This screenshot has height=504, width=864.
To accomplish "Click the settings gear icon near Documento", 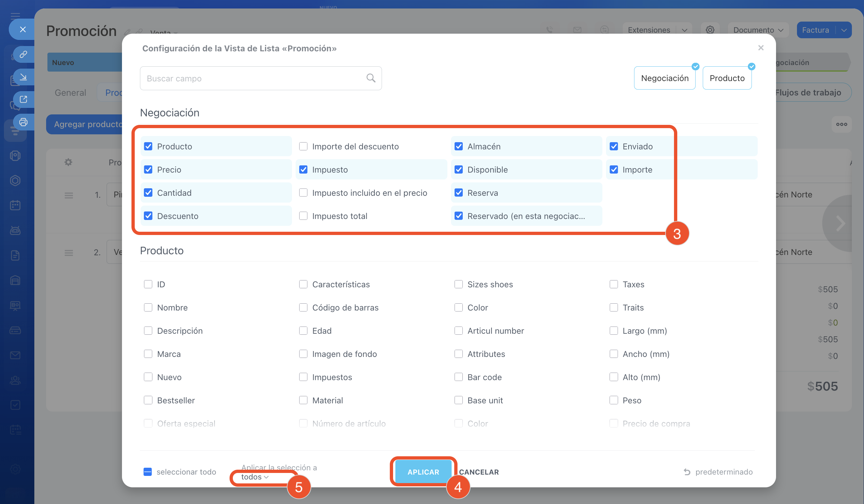I will [x=710, y=30].
